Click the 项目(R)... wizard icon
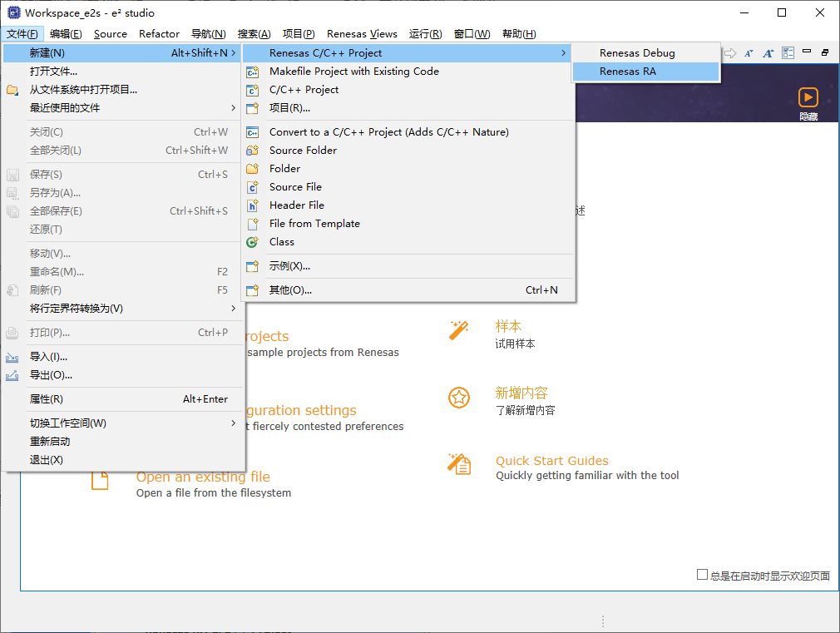Viewport: 840px width, 633px height. pos(252,108)
